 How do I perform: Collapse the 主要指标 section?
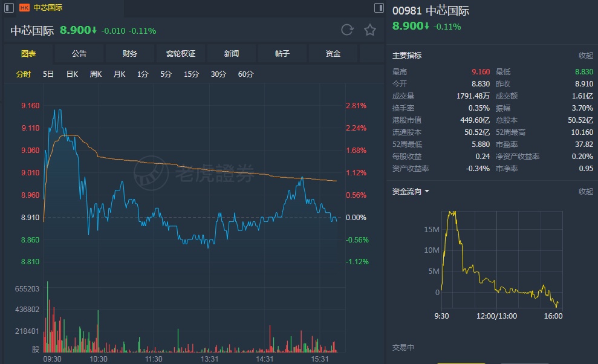586,56
